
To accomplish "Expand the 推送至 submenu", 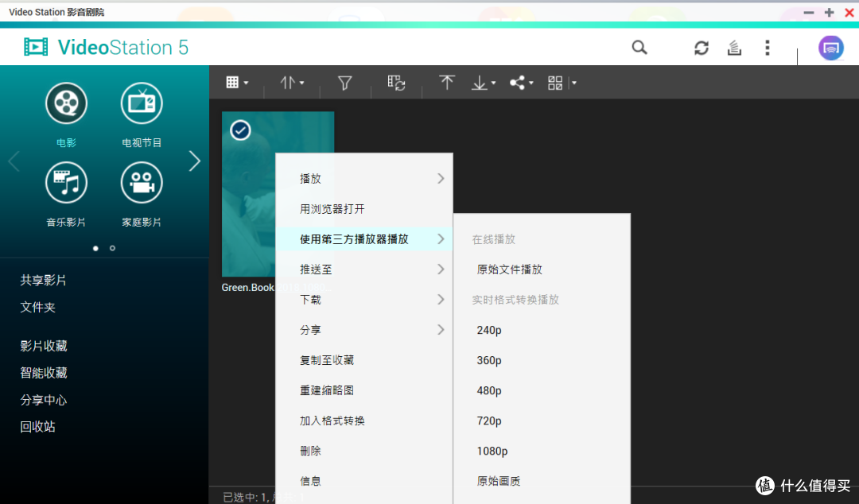I will [x=364, y=269].
